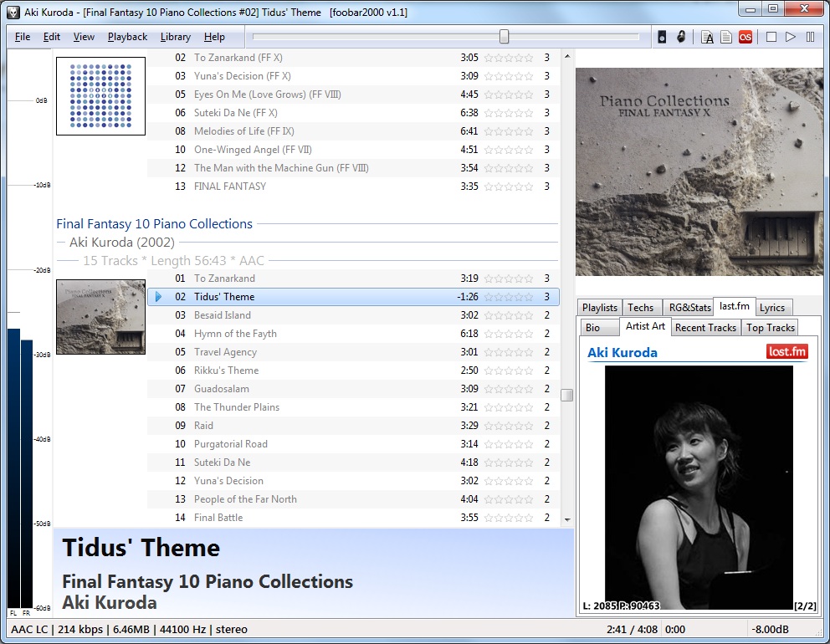Click the Aki Kuroda artist name link

[x=622, y=352]
